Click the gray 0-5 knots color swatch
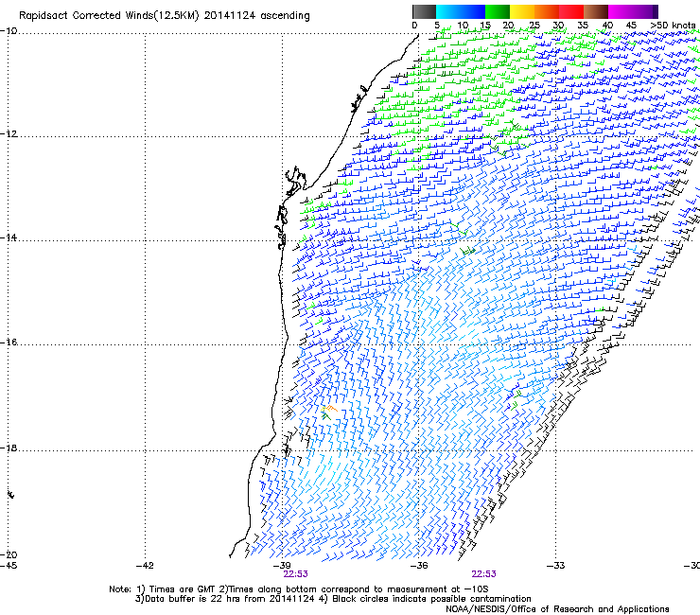This screenshot has height=615, width=700. tap(424, 11)
